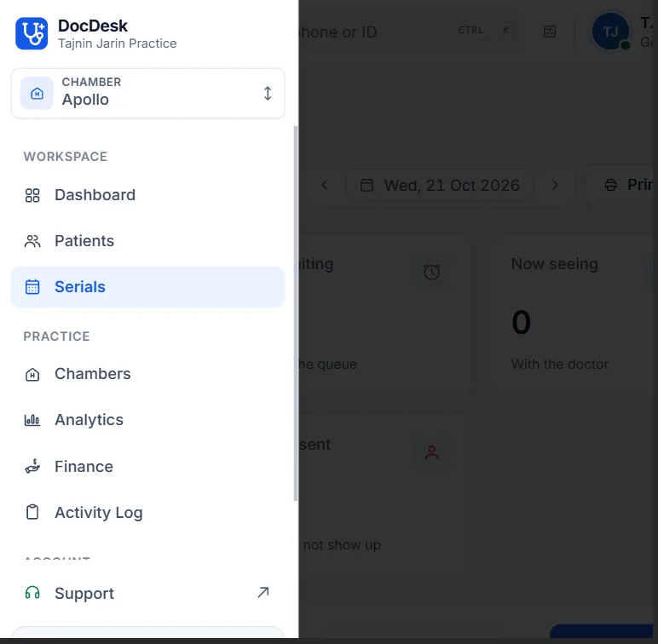Open the Activity Log
This screenshot has width=658, height=644.
tap(147, 513)
